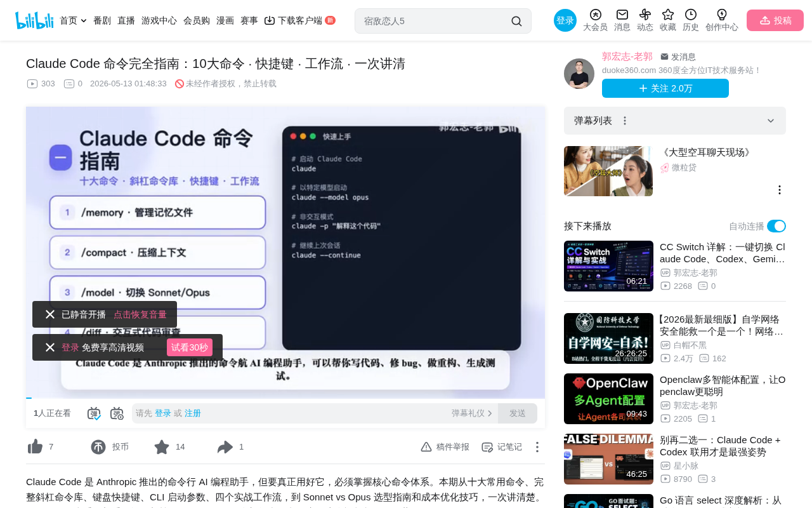Toggle danmaku display on/off icon
812x508 pixels.
[94, 413]
